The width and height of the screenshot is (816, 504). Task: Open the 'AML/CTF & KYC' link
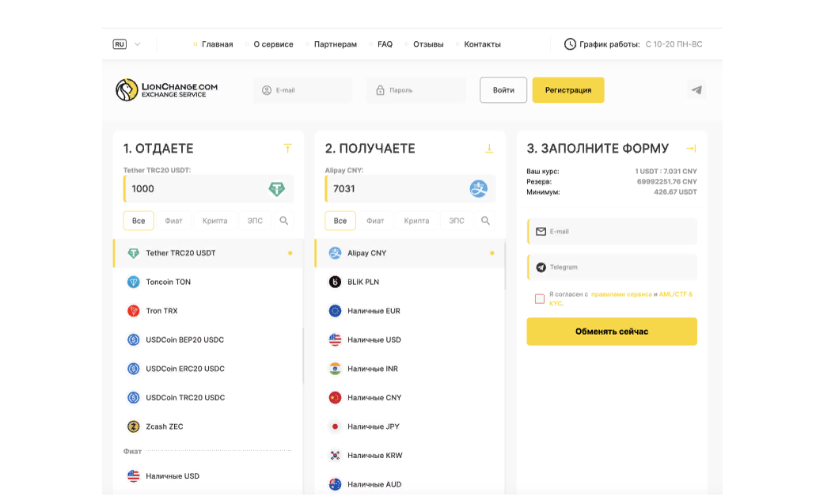(x=675, y=294)
